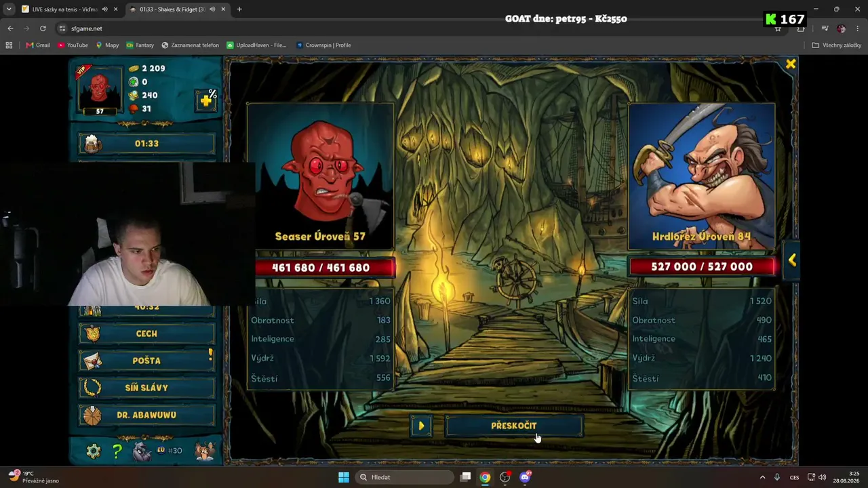Click Hrdlořez's Obratnost value 490
The width and height of the screenshot is (868, 488).
pyautogui.click(x=764, y=320)
